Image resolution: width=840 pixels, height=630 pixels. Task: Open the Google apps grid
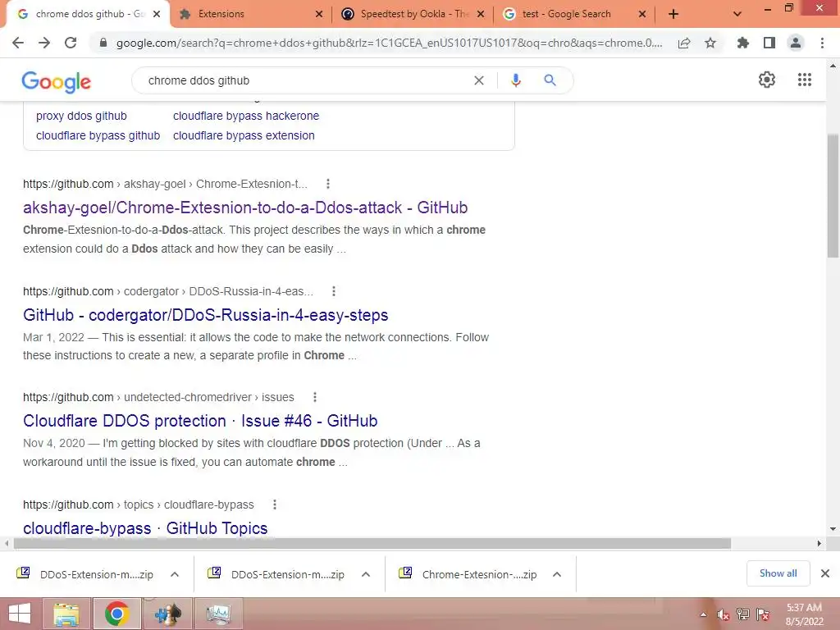805,80
